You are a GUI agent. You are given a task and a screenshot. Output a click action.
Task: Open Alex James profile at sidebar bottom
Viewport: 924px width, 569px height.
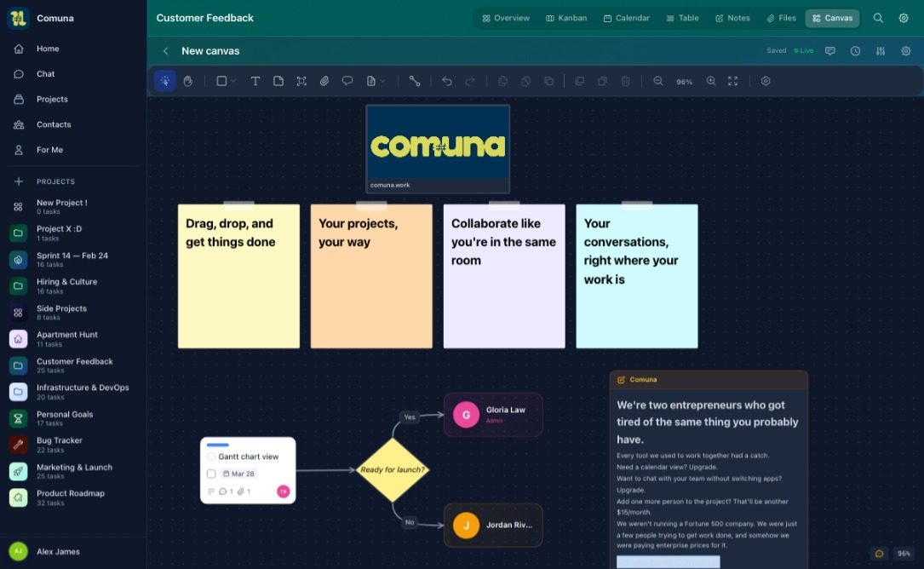click(73, 552)
